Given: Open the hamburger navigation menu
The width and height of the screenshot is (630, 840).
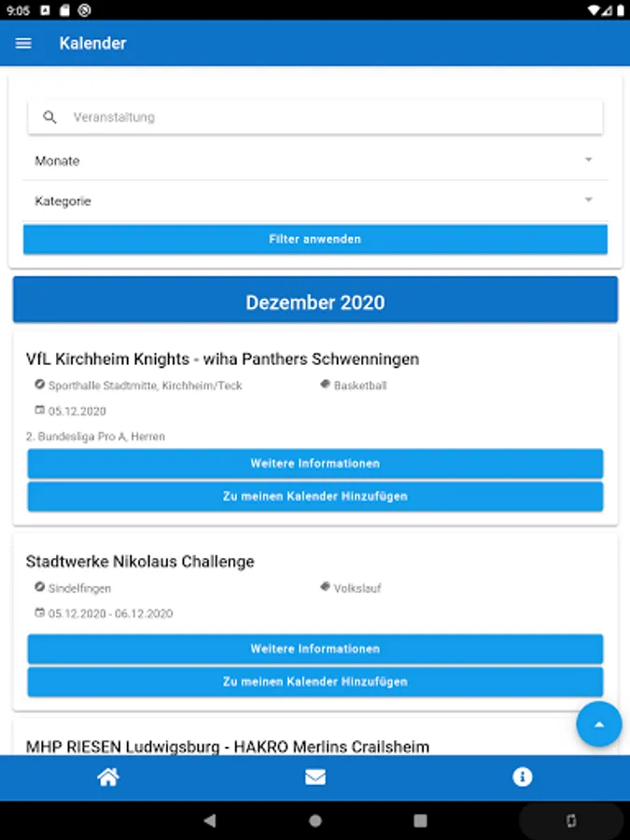Looking at the screenshot, I should point(23,44).
